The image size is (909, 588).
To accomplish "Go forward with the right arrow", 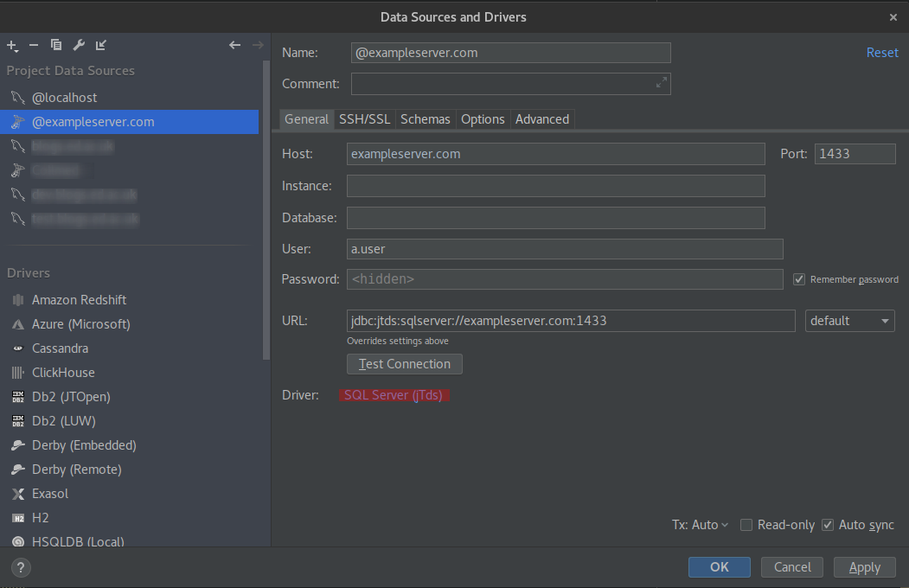I will coord(258,45).
